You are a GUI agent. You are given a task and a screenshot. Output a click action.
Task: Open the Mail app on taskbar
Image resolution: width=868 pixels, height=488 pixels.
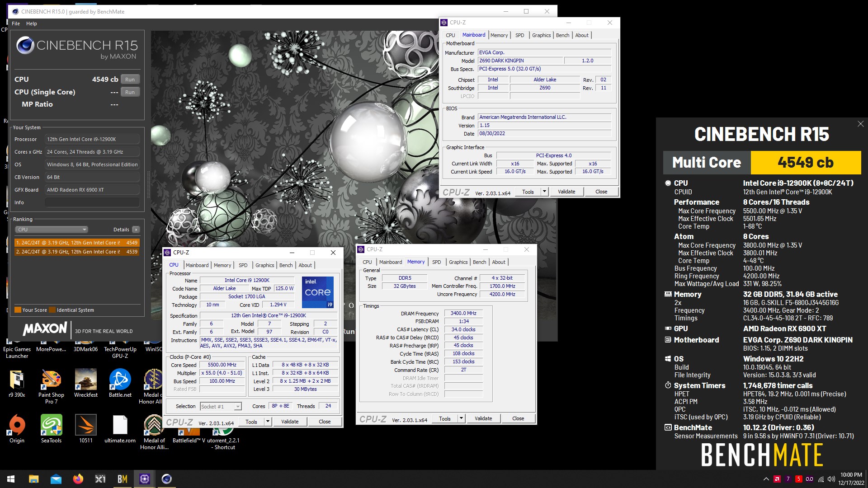coord(56,479)
